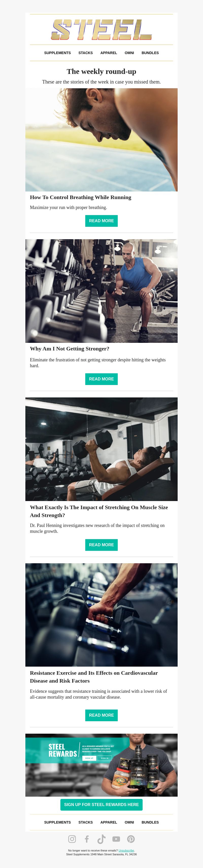Image resolution: width=203 pixels, height=868 pixels.
Task: Open How To Control Breathing While Running headline
Action: (x=80, y=198)
